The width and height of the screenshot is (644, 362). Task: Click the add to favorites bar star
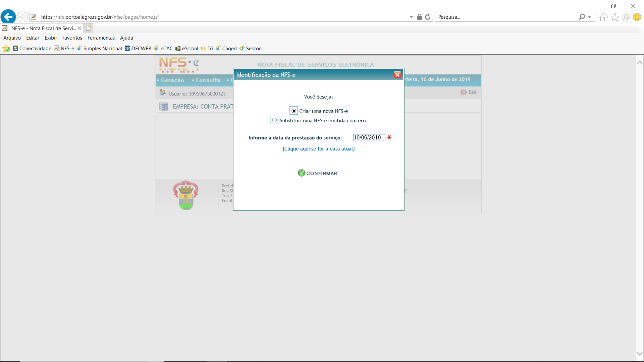(6, 49)
